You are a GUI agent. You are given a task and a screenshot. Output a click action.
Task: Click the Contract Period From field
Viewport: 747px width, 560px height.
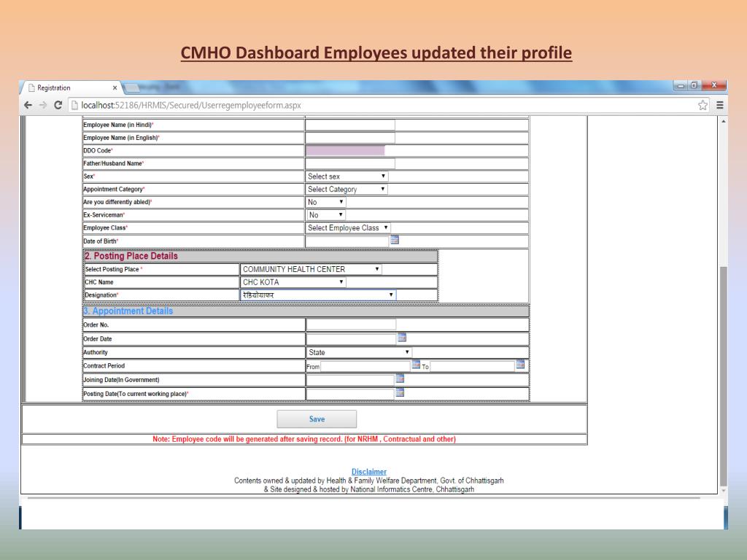pos(365,366)
